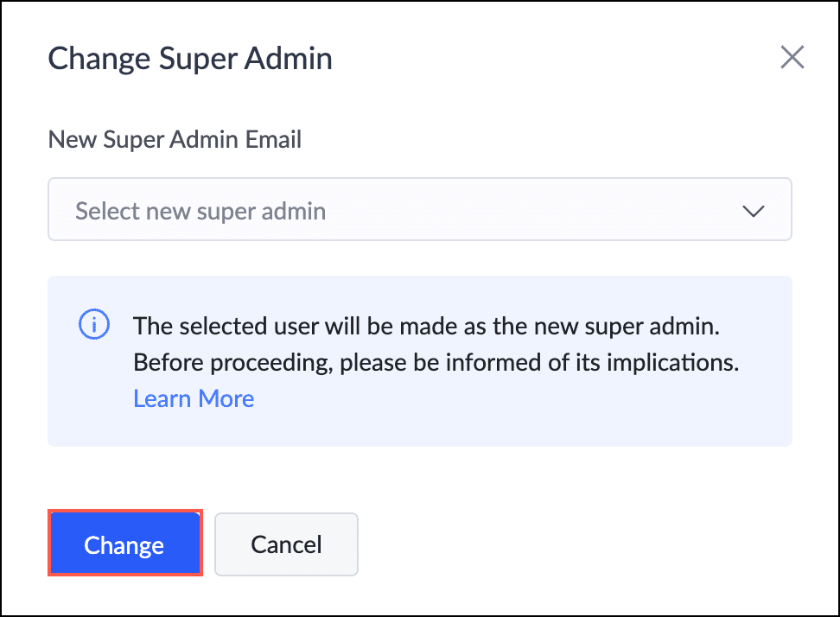The width and height of the screenshot is (840, 617).
Task: Click the 'Change Super Admin' dialog title
Action: coord(190,59)
